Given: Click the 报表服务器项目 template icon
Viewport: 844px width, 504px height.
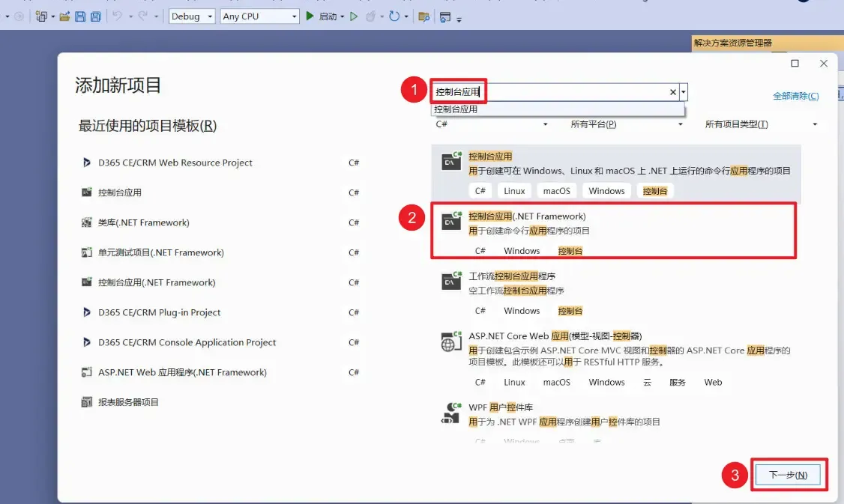Looking at the screenshot, I should coord(86,402).
